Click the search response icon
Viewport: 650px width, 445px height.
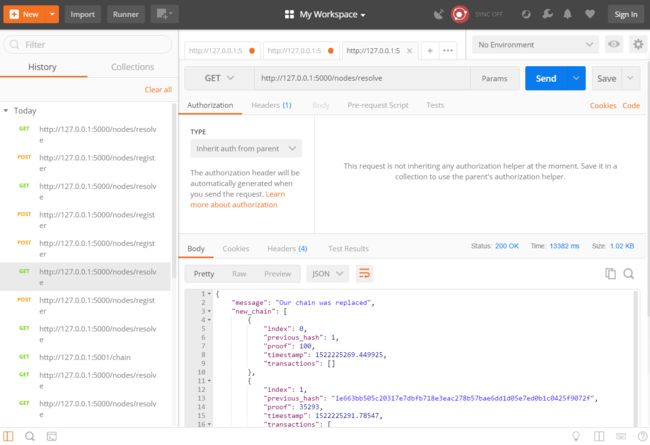pyautogui.click(x=628, y=273)
